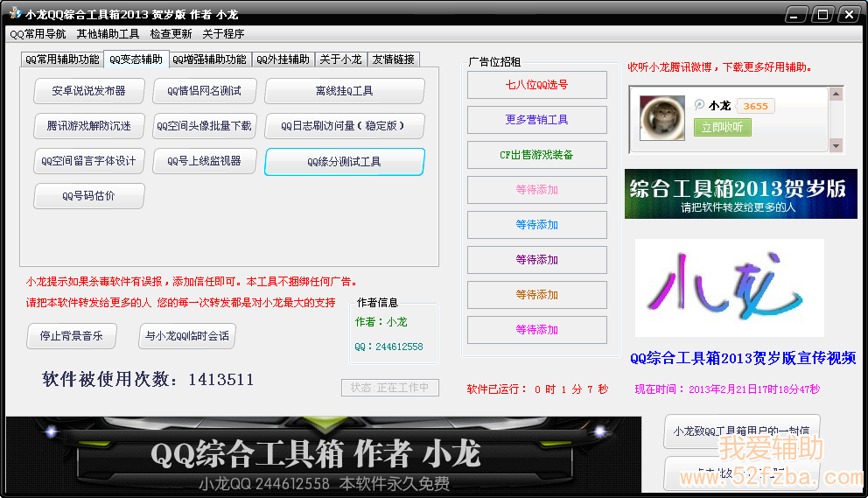This screenshot has width=868, height=498.
Task: Click the 3655 listener count badge
Action: [x=756, y=106]
